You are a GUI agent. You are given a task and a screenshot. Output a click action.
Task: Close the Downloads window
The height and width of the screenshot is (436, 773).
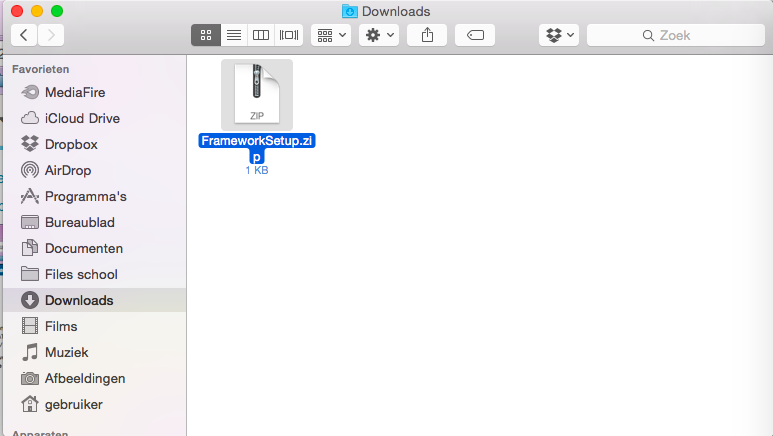click(x=17, y=11)
